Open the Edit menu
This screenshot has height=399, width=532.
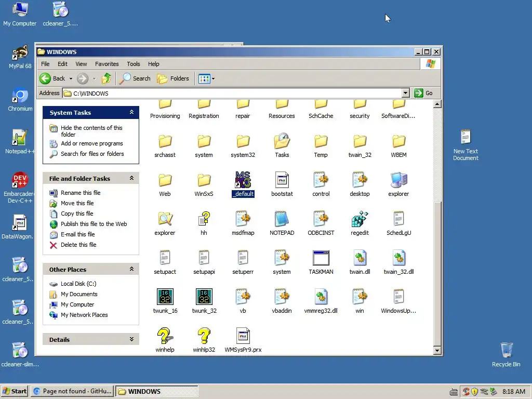62,64
